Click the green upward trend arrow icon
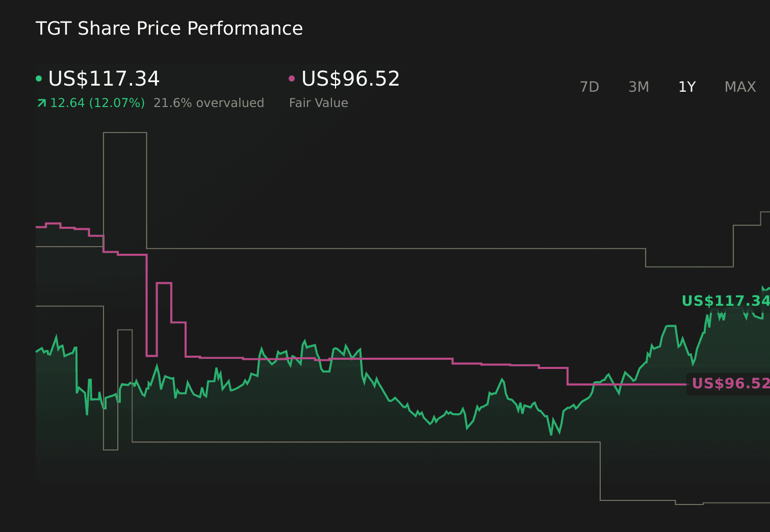Screen dimensions: 770x532 pyautogui.click(x=42, y=103)
